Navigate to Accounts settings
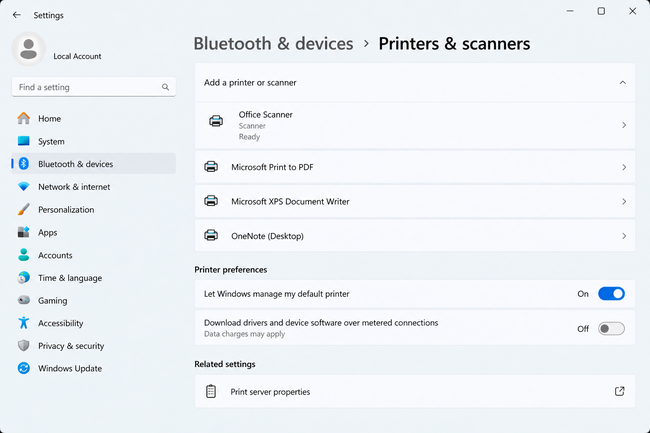The image size is (650, 433). point(94,255)
